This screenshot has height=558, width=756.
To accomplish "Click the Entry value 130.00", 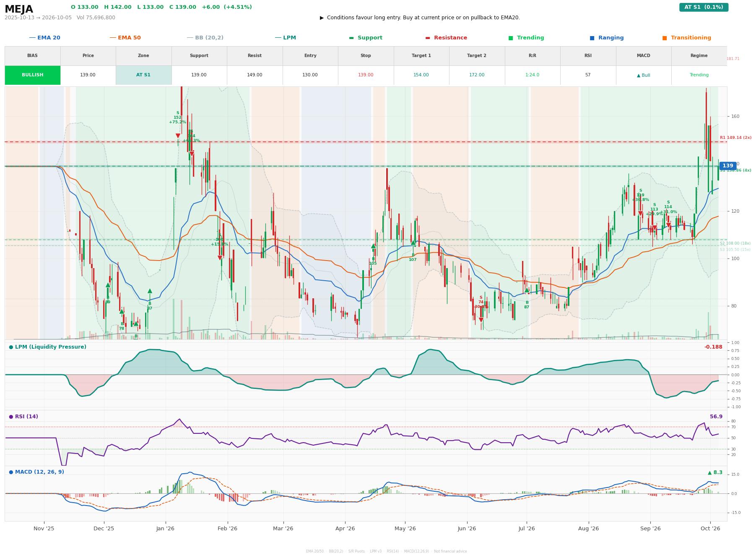I will tap(310, 75).
